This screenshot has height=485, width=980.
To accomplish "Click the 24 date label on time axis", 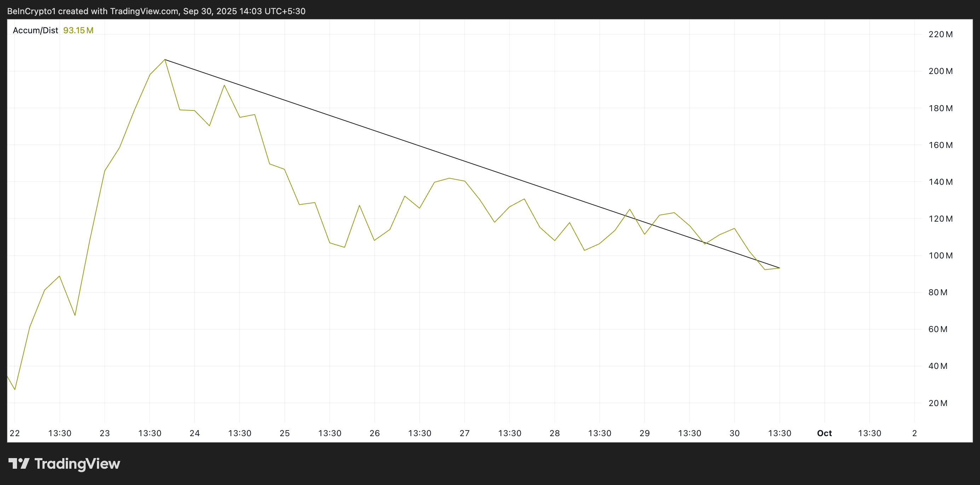I will tap(195, 433).
